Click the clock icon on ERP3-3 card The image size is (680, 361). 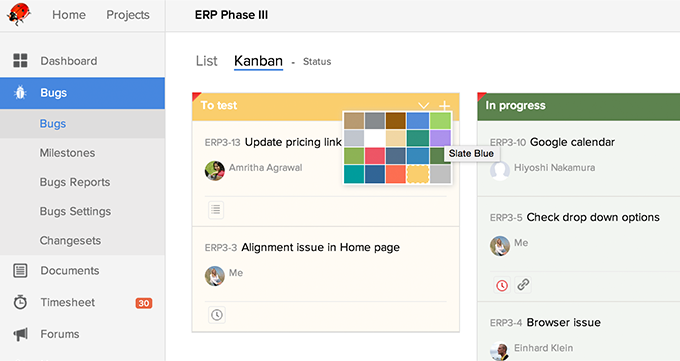coord(216,315)
